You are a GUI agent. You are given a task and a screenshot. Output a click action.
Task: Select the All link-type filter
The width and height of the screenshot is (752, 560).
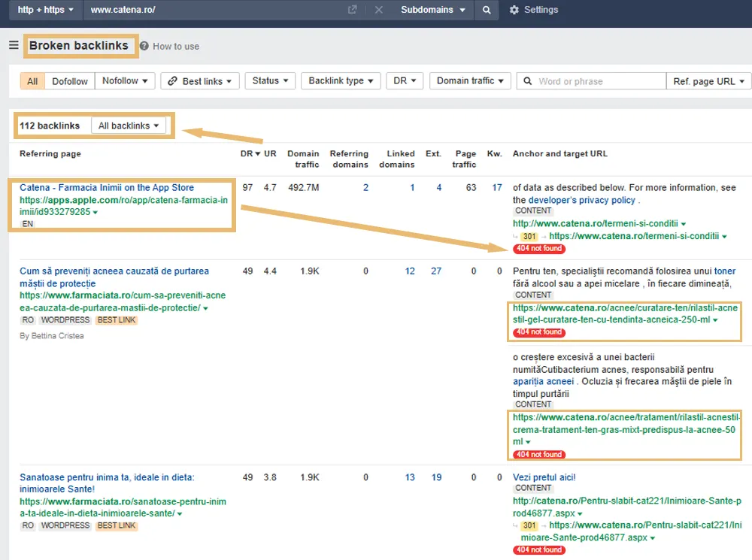pos(32,81)
